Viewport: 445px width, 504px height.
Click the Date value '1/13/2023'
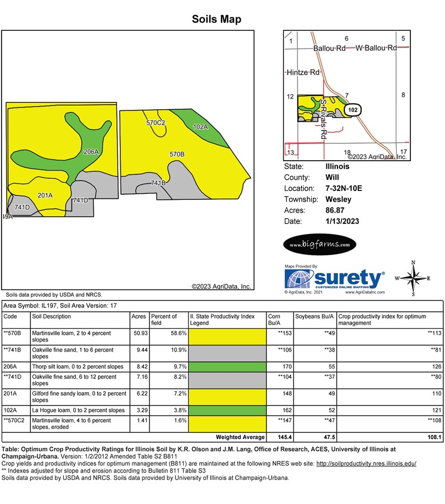[x=342, y=221]
